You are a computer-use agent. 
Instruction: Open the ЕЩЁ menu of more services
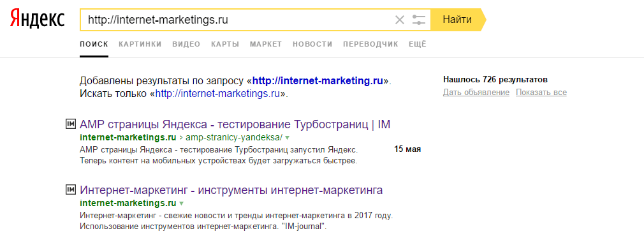(418, 45)
